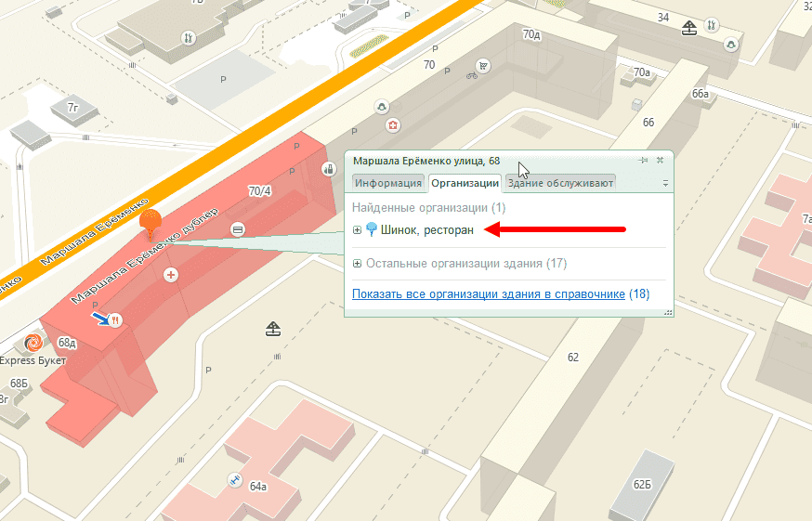Click the pharmacy plus icon on building 68

tap(171, 275)
